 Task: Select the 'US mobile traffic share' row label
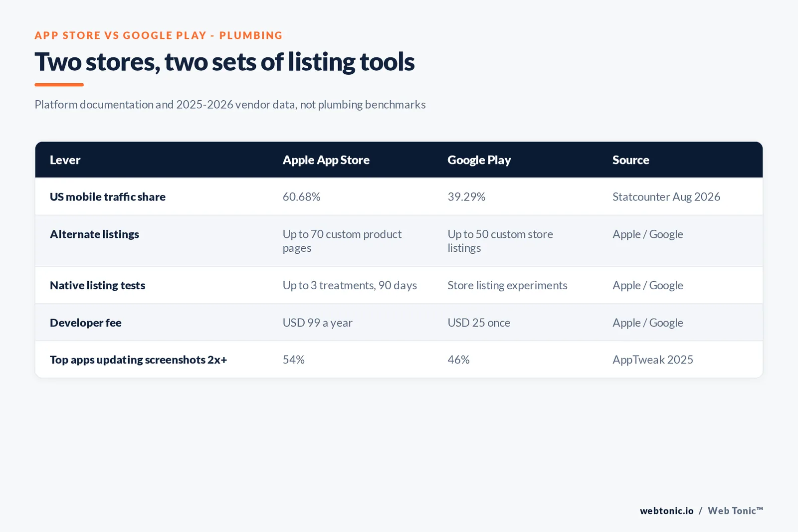pyautogui.click(x=108, y=197)
